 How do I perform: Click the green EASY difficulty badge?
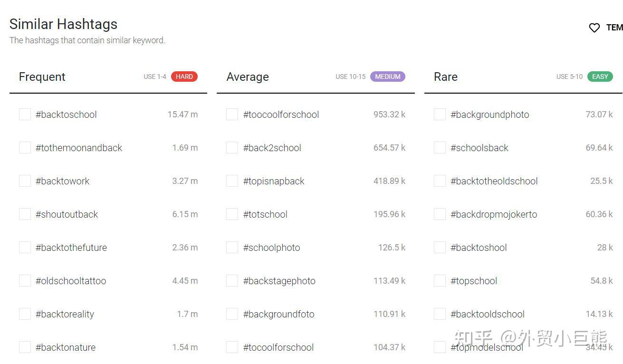(600, 77)
